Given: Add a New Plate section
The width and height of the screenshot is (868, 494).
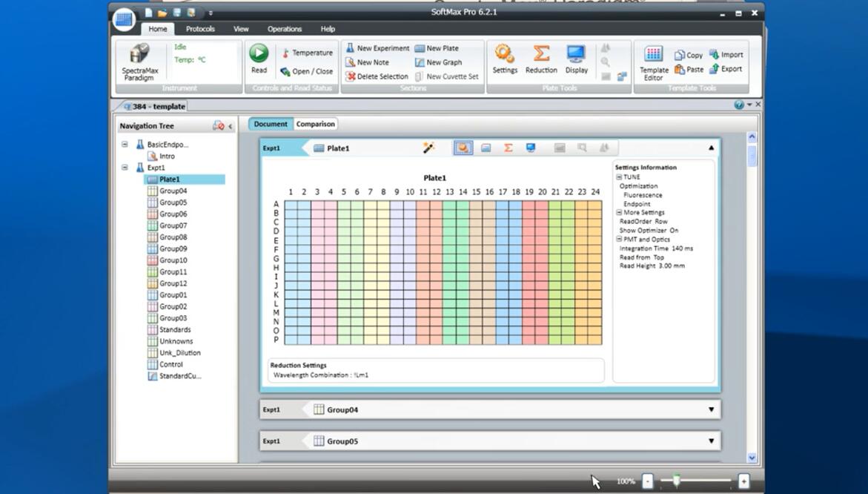Looking at the screenshot, I should coord(437,48).
